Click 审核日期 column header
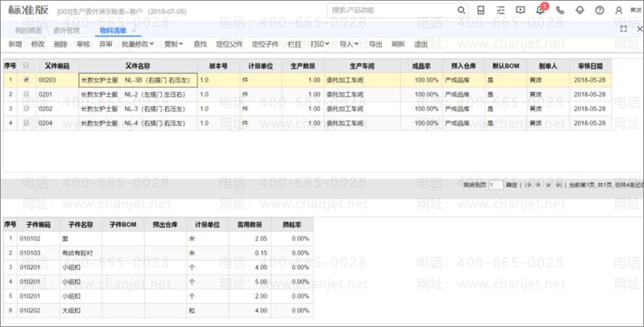This screenshot has height=327, width=644. tap(590, 66)
